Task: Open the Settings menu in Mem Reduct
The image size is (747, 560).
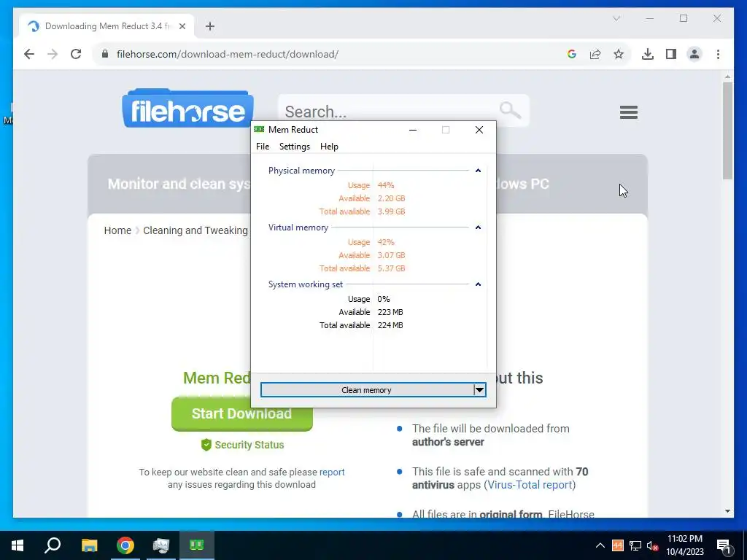Action: pos(295,146)
